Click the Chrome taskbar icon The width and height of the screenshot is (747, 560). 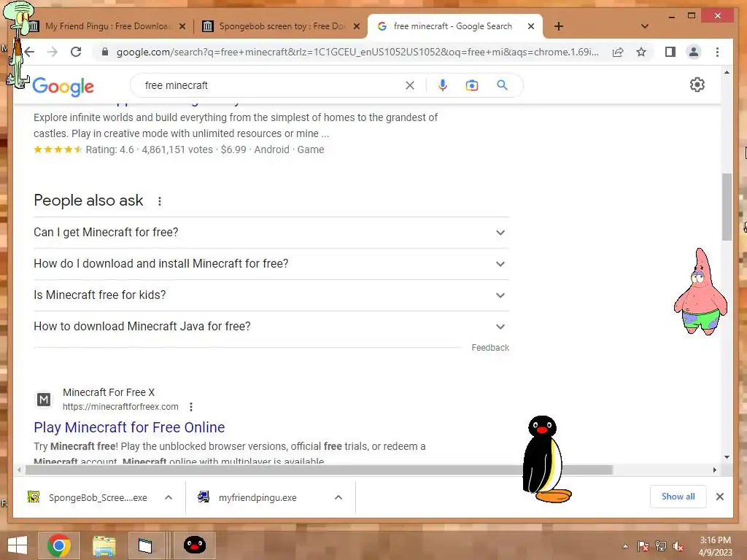(59, 545)
